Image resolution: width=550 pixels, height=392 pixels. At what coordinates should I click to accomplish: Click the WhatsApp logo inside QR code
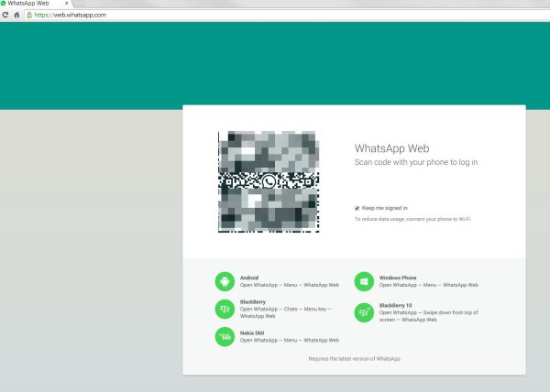coord(269,181)
